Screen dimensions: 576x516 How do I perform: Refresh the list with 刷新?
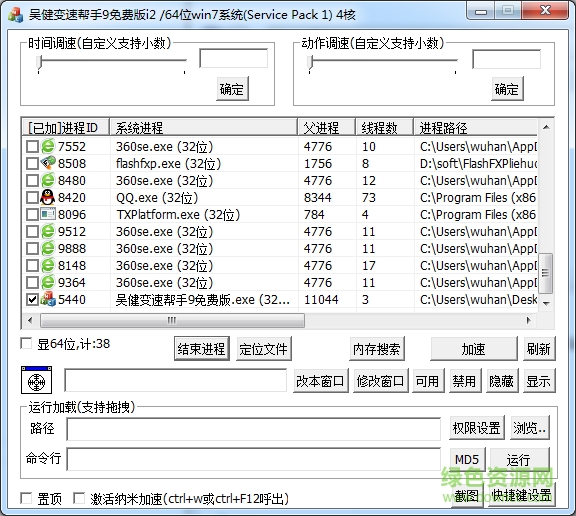pos(539,349)
